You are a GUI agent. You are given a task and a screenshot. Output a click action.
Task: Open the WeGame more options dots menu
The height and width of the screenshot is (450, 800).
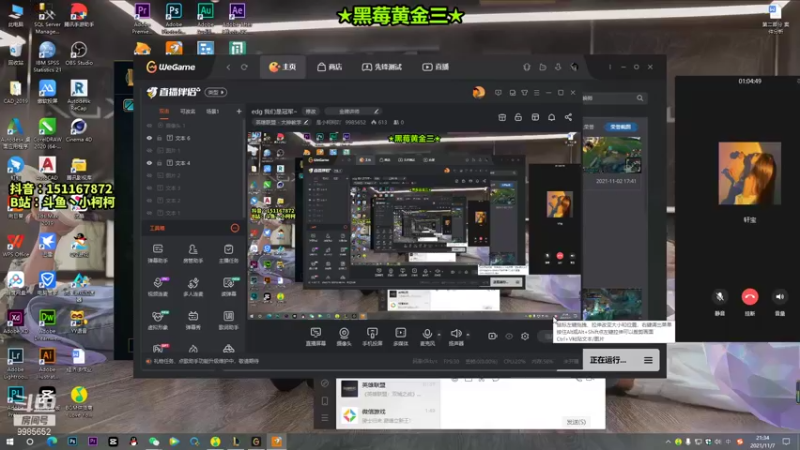610,67
